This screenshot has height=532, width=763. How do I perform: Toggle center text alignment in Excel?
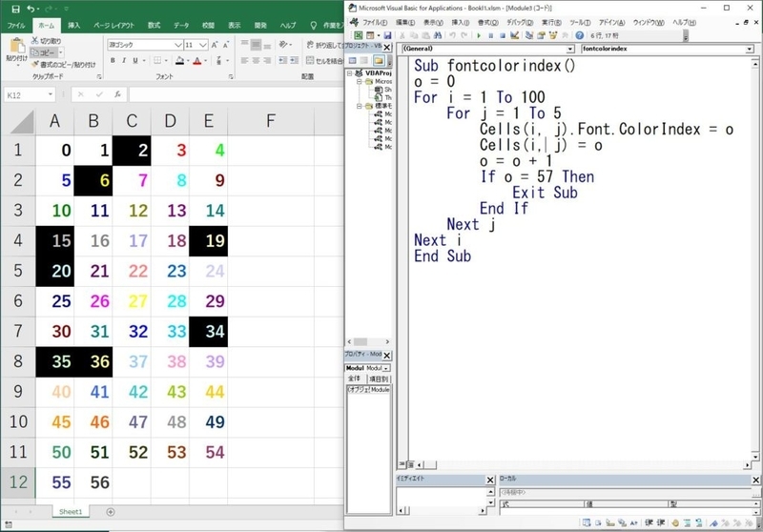click(x=256, y=60)
